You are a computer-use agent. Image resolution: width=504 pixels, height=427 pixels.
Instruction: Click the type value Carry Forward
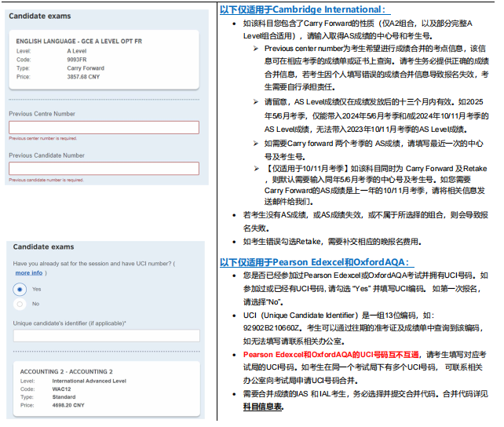tap(86, 68)
